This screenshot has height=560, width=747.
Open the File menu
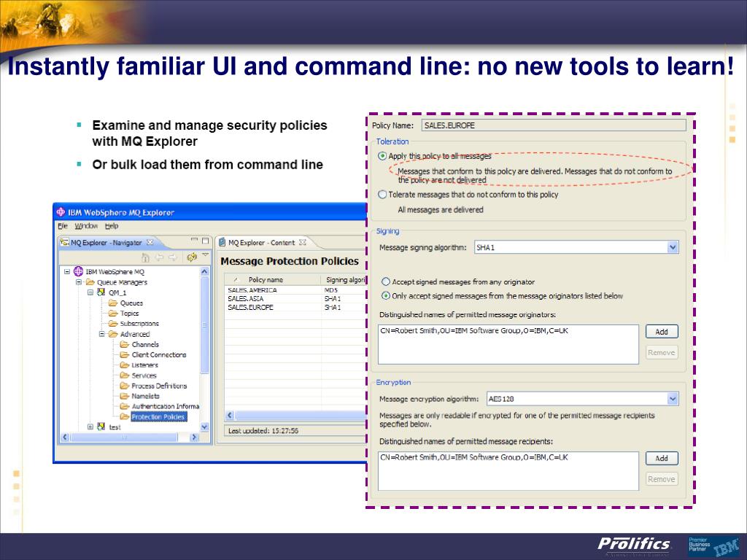(x=63, y=226)
